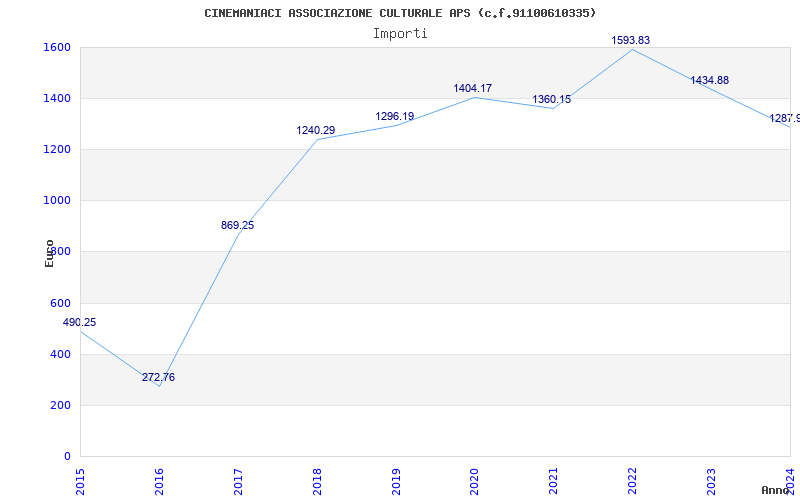Select the 490.25 data label
This screenshot has width=800, height=500.
(80, 322)
